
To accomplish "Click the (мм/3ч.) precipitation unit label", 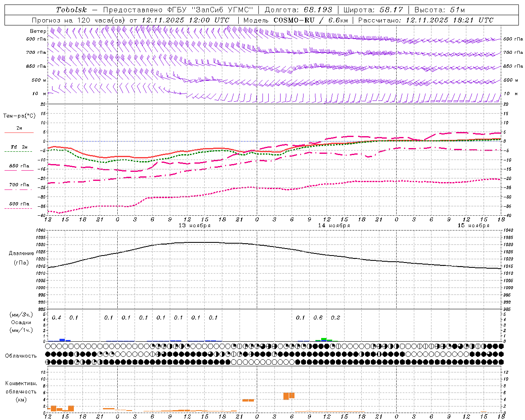I will 21,315.
